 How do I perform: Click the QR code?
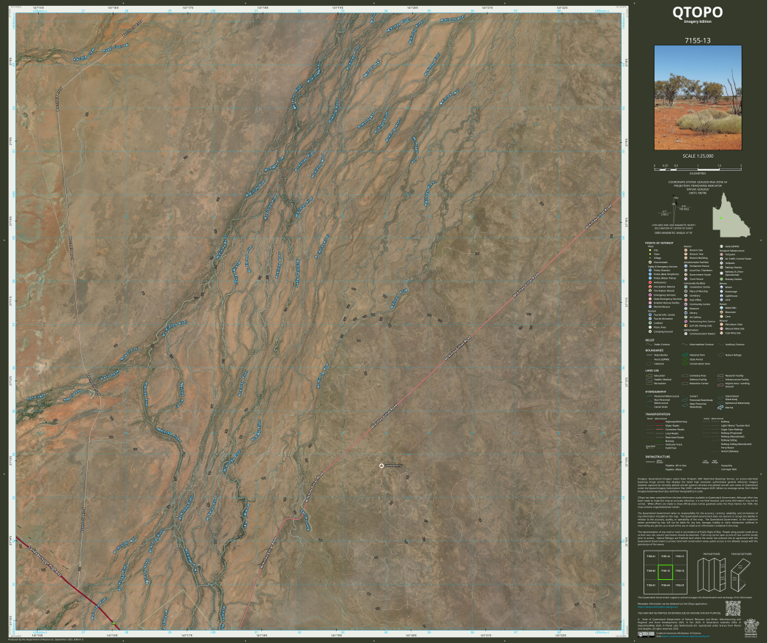[733, 608]
